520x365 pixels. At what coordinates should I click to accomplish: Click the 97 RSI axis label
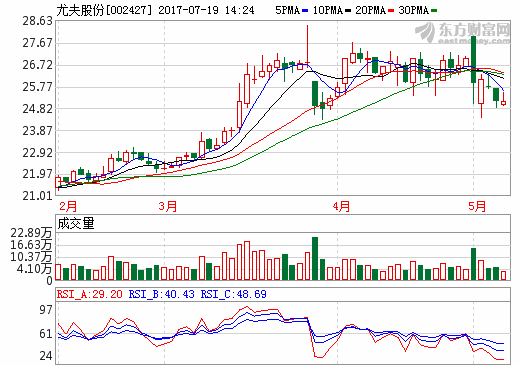(46, 310)
